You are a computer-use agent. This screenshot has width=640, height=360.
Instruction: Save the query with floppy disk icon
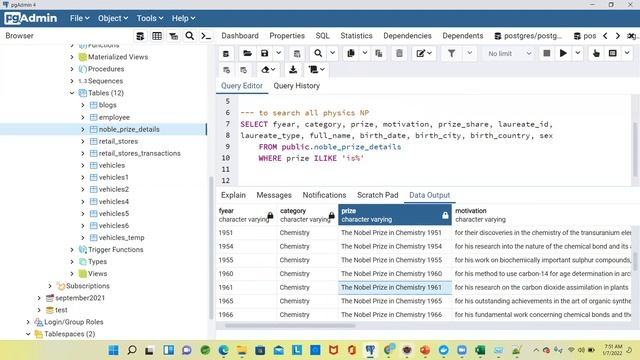[264, 53]
